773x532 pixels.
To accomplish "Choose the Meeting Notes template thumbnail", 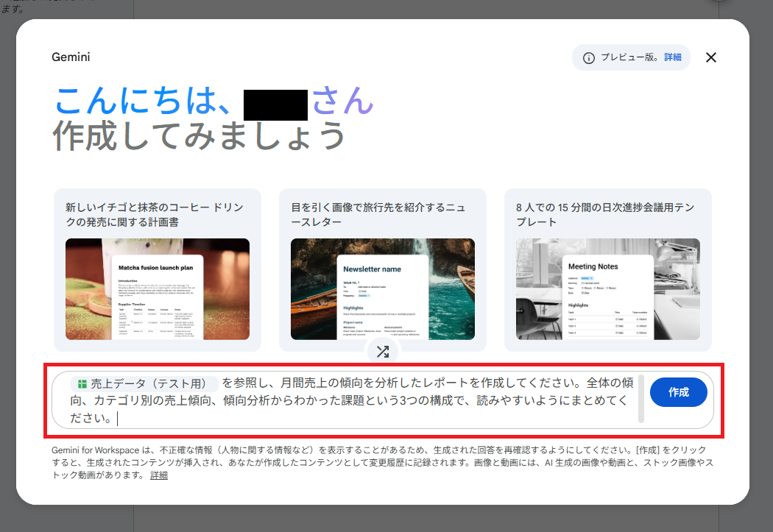I will point(608,289).
